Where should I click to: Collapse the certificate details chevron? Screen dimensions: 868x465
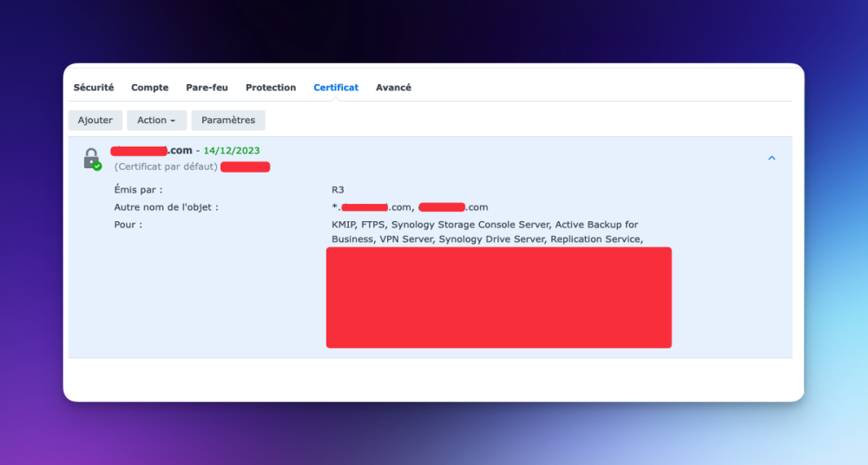point(772,158)
